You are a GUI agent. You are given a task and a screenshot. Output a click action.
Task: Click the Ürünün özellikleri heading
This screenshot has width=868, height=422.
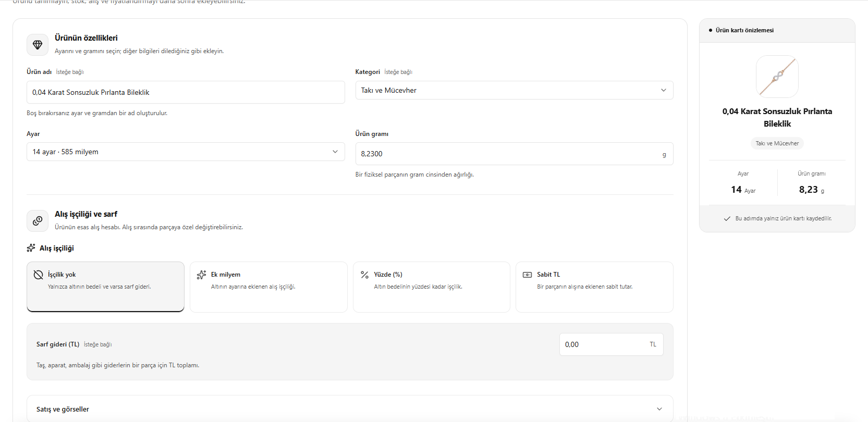click(86, 38)
